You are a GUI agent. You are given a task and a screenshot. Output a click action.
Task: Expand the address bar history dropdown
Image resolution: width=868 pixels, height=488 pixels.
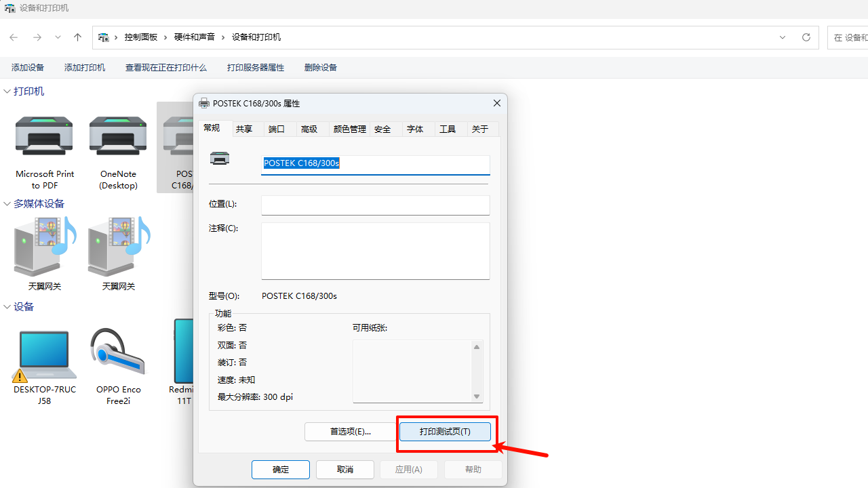coord(783,37)
